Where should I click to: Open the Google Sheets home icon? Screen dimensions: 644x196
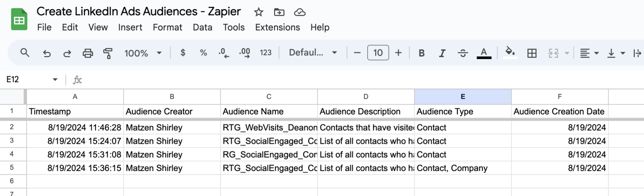click(19, 20)
